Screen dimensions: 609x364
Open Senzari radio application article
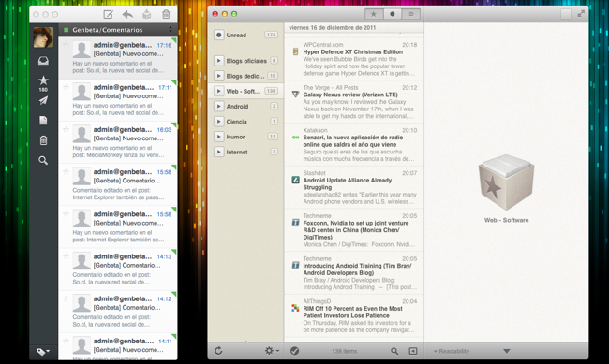point(354,144)
